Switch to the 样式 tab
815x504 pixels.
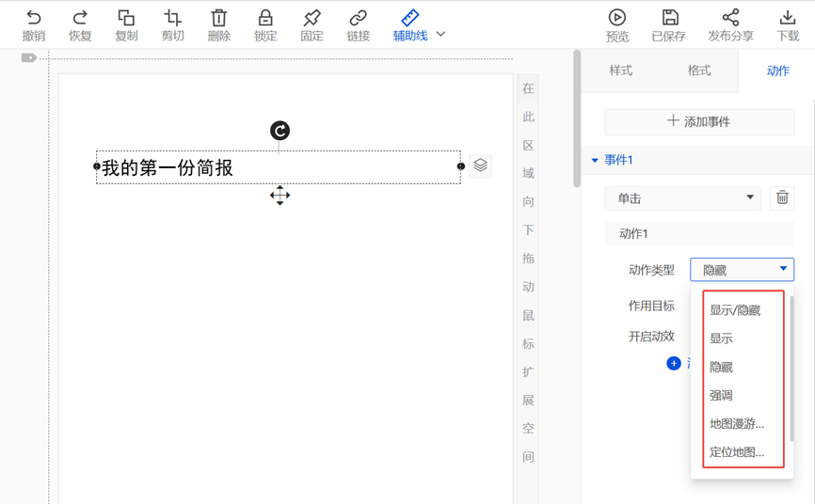(x=620, y=71)
